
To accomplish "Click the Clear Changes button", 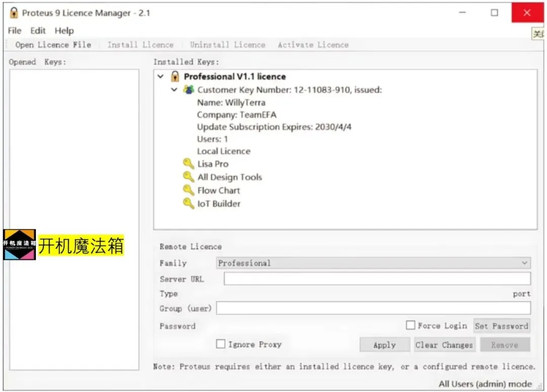I will pyautogui.click(x=444, y=345).
